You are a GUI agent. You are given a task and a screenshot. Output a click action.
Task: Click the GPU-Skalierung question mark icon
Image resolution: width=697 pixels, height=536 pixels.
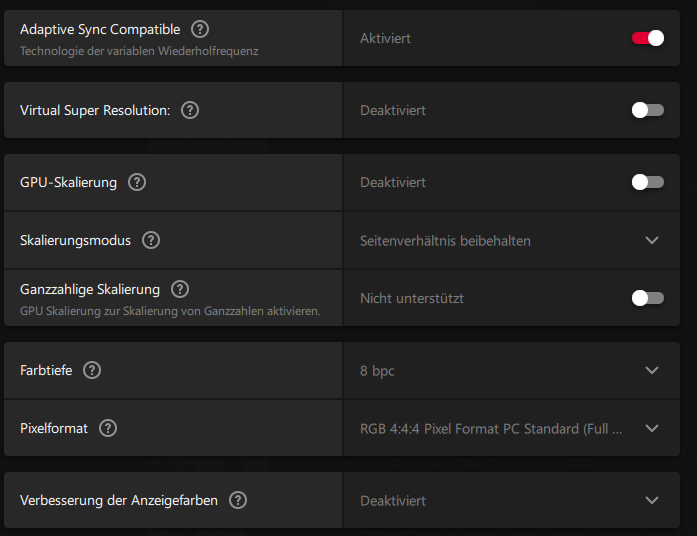[137, 182]
